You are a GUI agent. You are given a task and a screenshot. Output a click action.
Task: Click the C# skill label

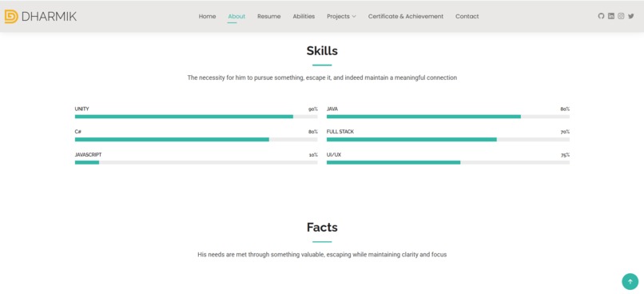(x=78, y=132)
